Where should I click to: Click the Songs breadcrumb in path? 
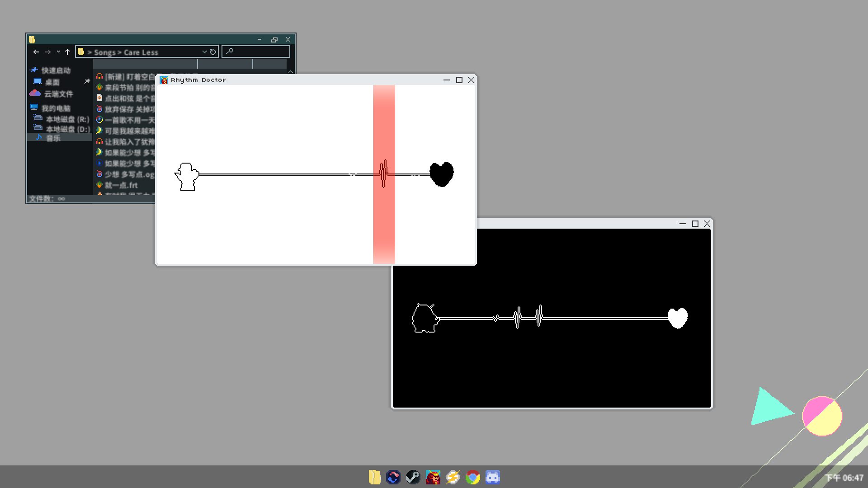tap(105, 52)
